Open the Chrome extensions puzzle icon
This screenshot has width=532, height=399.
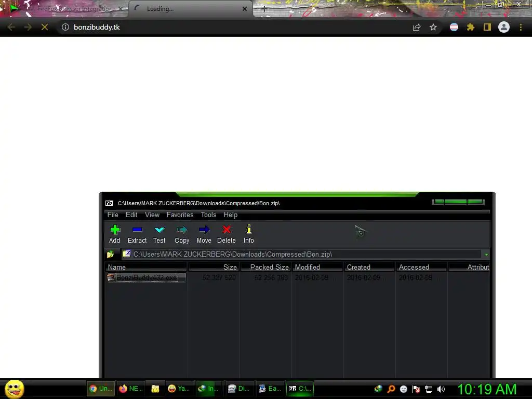471,27
